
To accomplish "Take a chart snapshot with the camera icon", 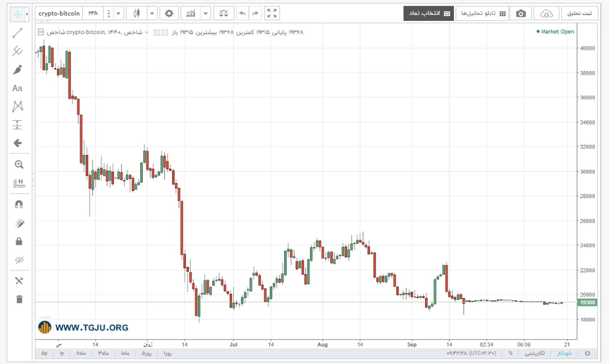I will (521, 14).
